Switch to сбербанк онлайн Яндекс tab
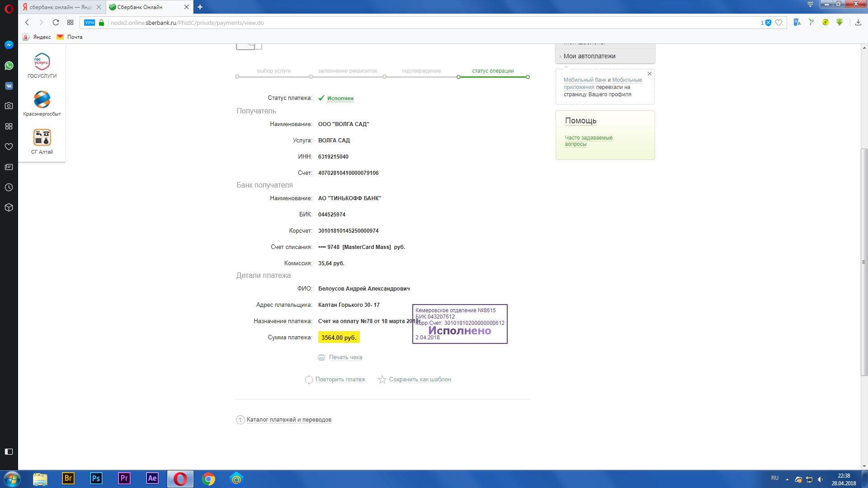Viewport: 868px width, 488px height. [x=61, y=7]
